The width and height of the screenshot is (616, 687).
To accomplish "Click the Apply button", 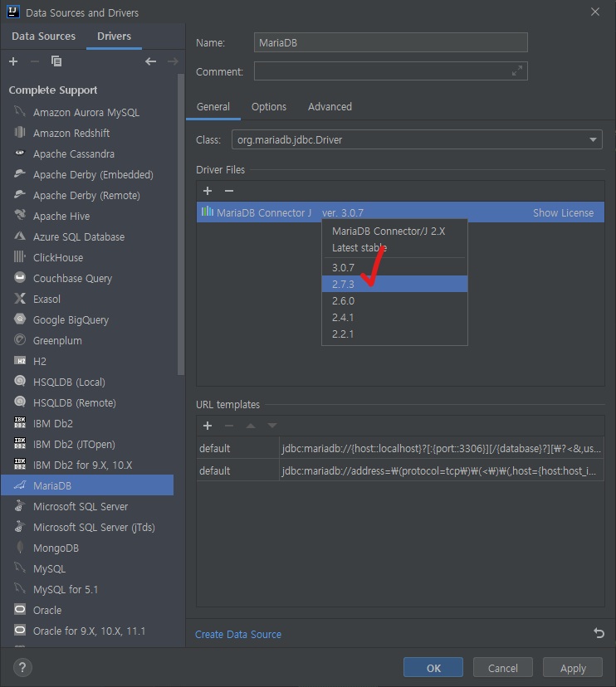I will (573, 668).
